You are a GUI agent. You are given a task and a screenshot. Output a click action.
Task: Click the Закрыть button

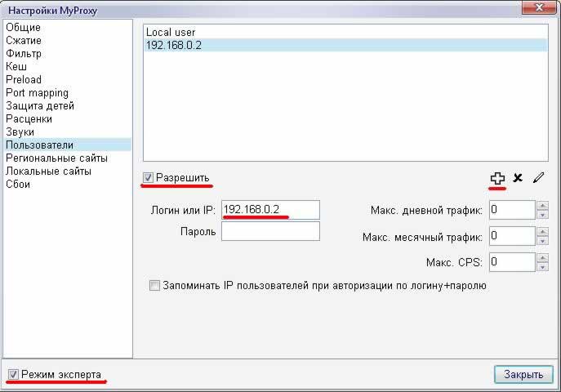tap(523, 375)
